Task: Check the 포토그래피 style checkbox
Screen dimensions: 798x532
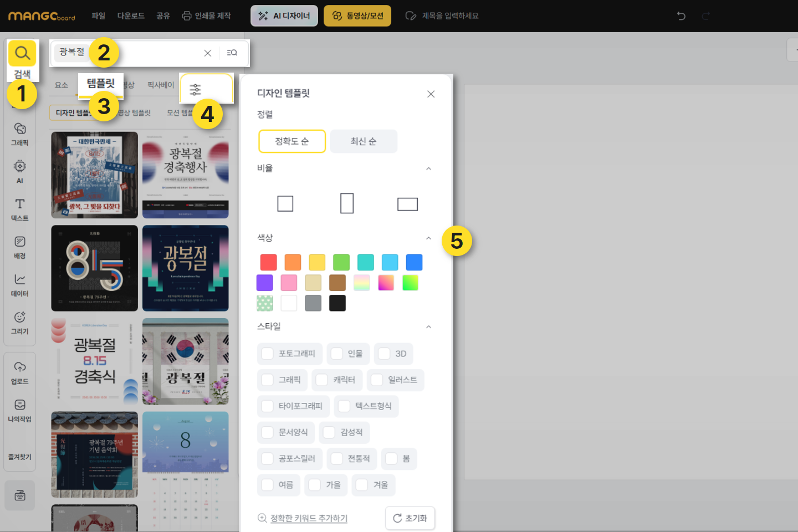Action: pyautogui.click(x=268, y=354)
